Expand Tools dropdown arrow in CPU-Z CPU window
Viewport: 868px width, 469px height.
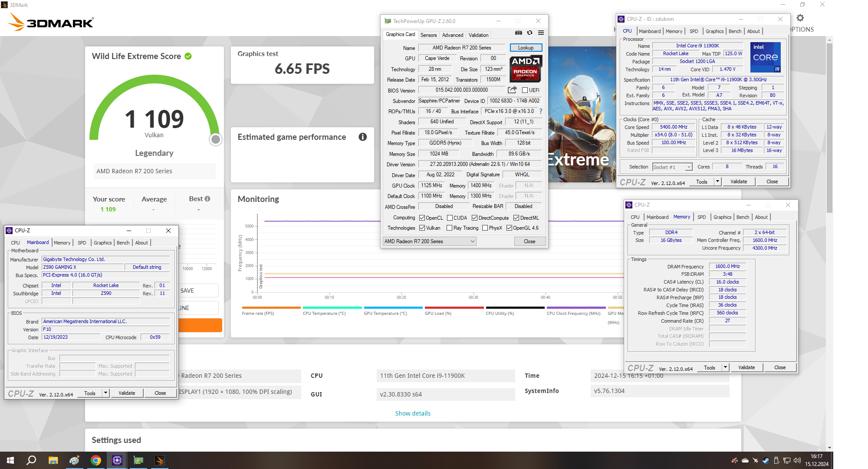(x=717, y=182)
